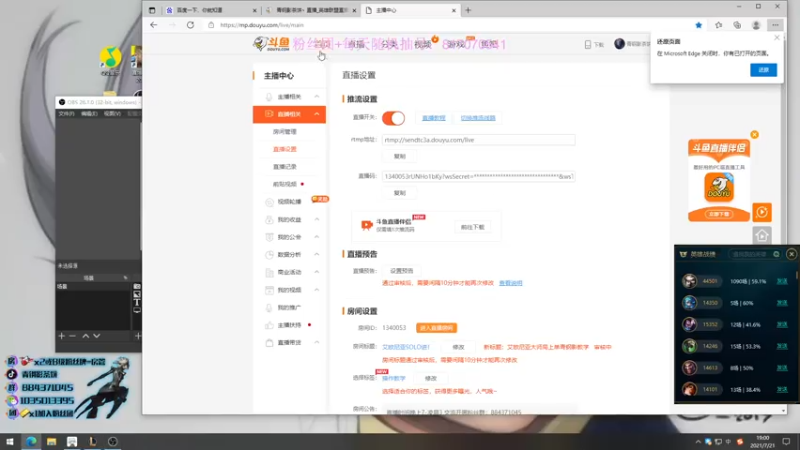Click the rtmp address field
This screenshot has height=450, width=800.
(x=479, y=140)
